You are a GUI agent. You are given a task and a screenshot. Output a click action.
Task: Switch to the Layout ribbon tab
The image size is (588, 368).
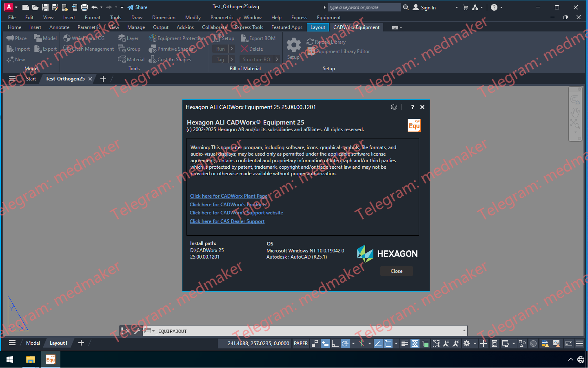[x=318, y=27]
